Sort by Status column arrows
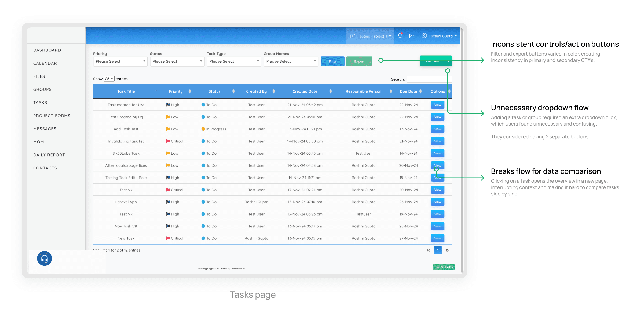The image size is (644, 321). pyautogui.click(x=233, y=91)
